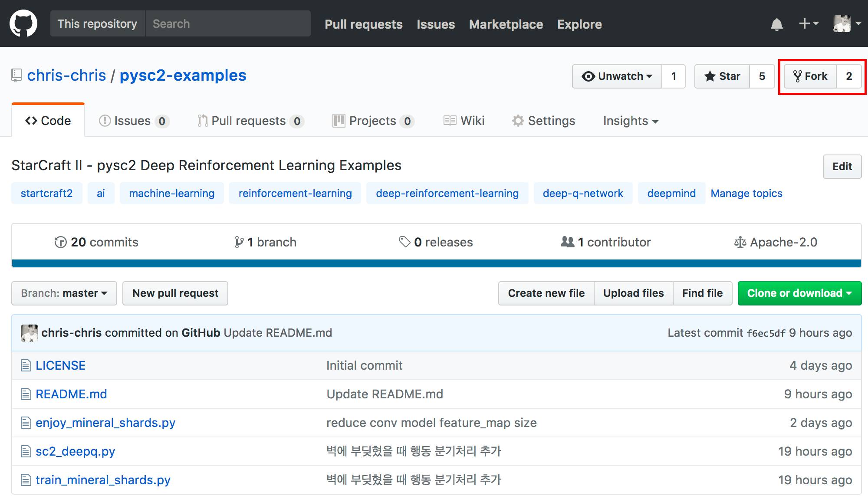The width and height of the screenshot is (868, 499).
Task: Expand the Branch: master selector
Action: tap(64, 293)
